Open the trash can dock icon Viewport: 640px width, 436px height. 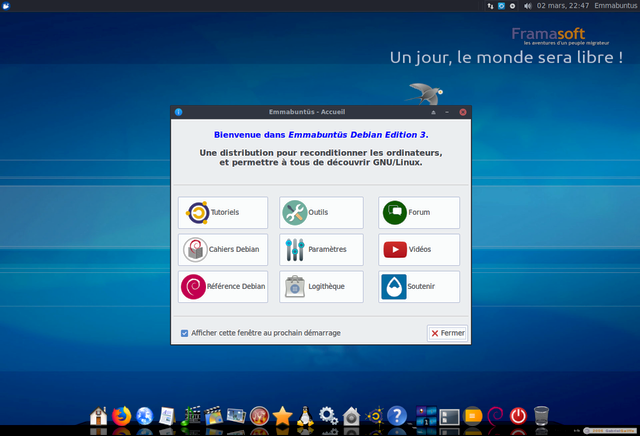(541, 416)
